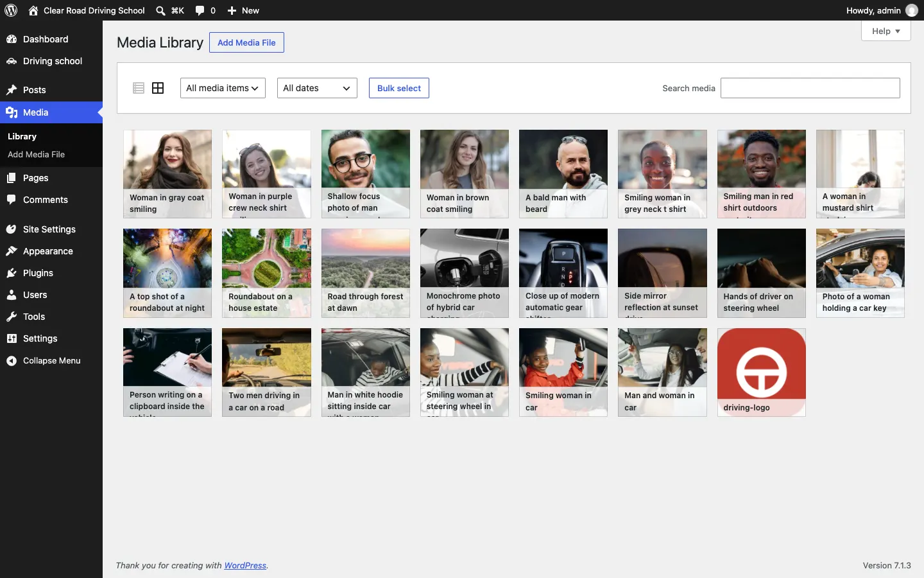Open the search command palette icon

[160, 10]
